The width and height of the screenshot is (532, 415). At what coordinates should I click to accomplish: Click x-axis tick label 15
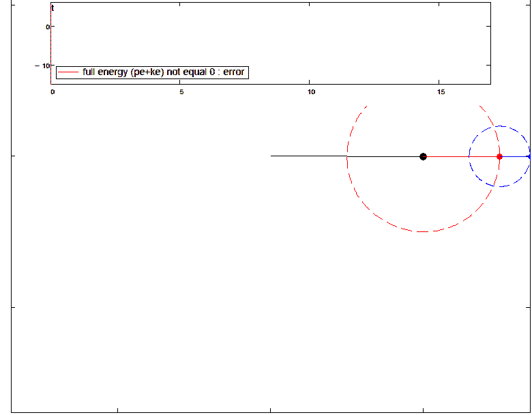click(440, 91)
